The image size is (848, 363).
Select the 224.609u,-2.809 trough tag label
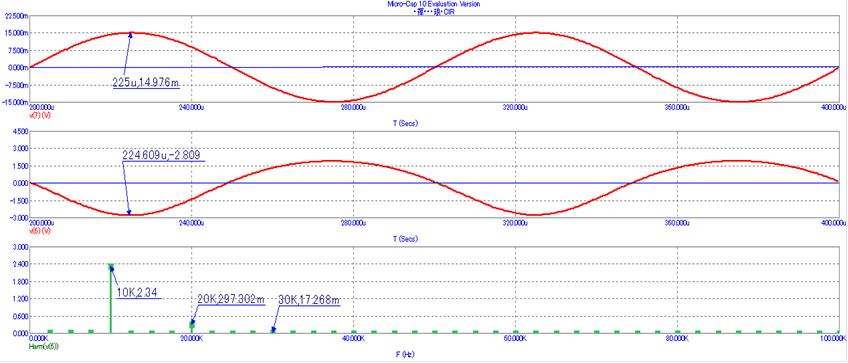coord(162,155)
